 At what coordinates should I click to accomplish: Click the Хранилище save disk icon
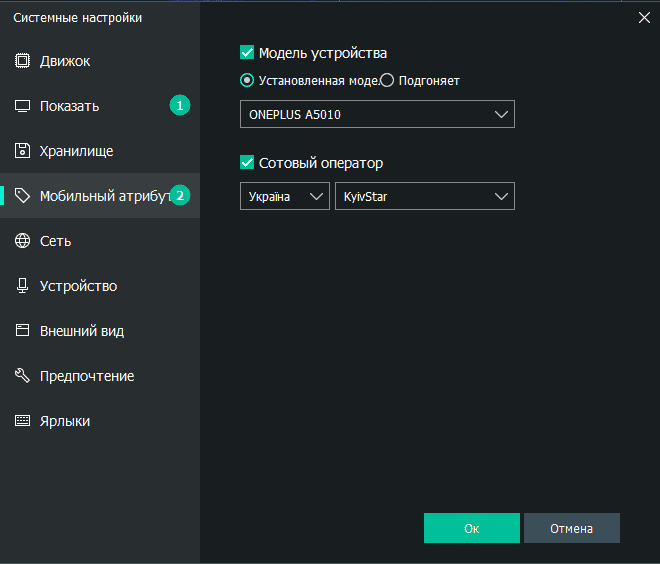coord(22,151)
